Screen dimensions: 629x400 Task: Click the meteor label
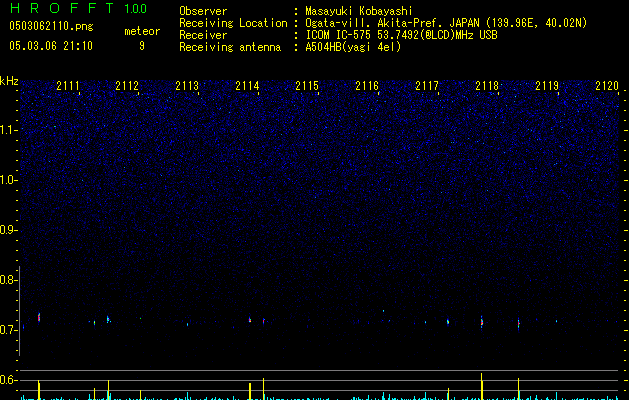pyautogui.click(x=142, y=31)
